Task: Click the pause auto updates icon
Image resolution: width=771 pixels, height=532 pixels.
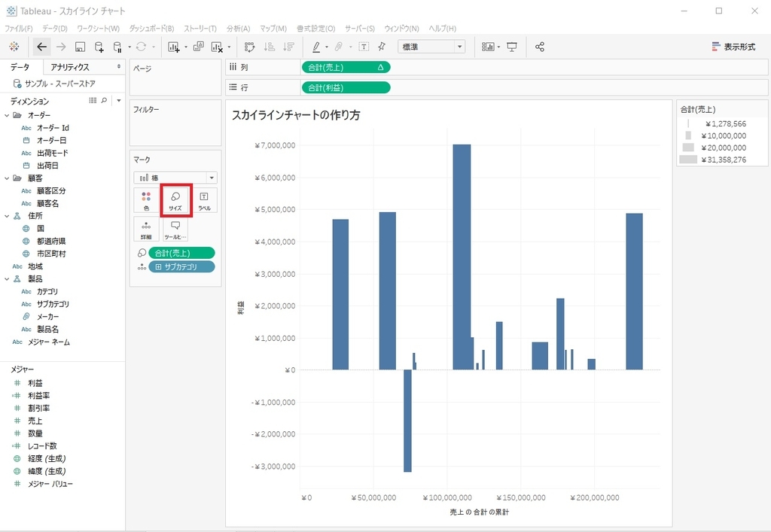Action: click(x=117, y=47)
